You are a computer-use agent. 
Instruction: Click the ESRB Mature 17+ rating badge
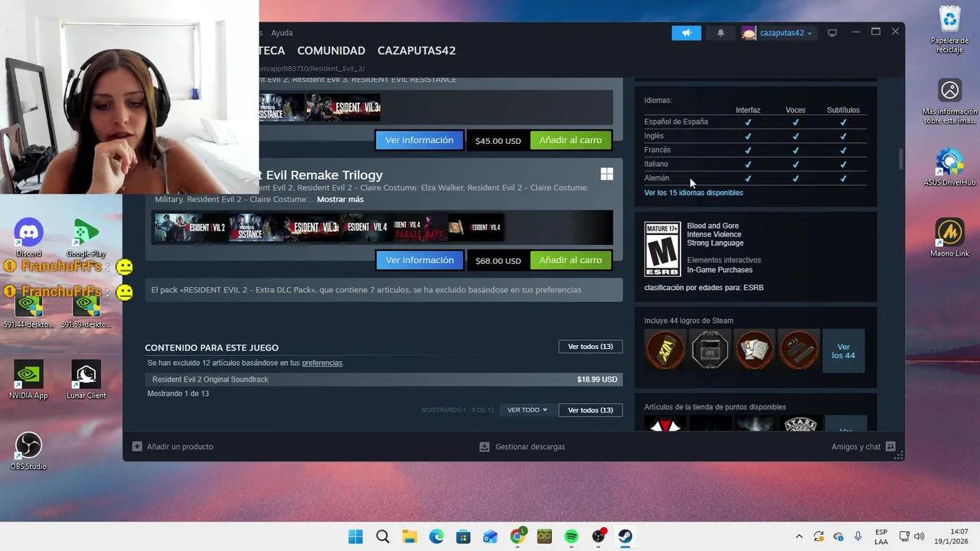662,249
